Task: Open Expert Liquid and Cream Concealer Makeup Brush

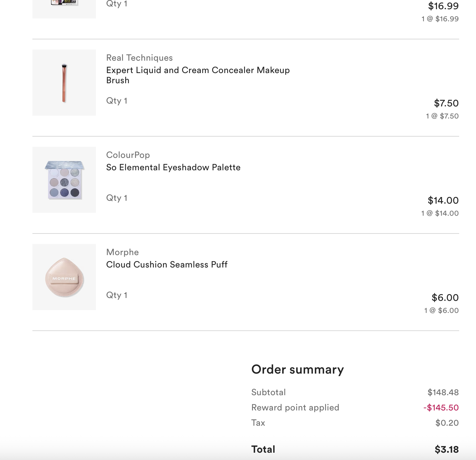Action: coord(198,75)
